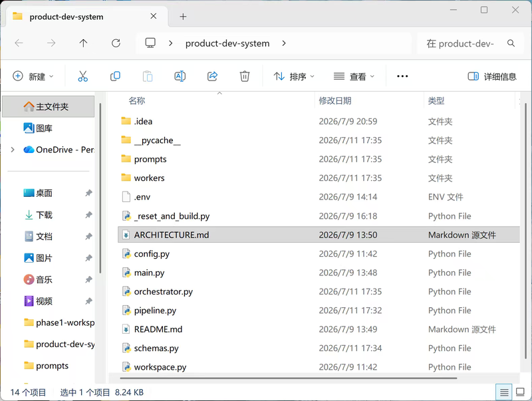Open phase1-worksp folder in sidebar

click(x=59, y=323)
